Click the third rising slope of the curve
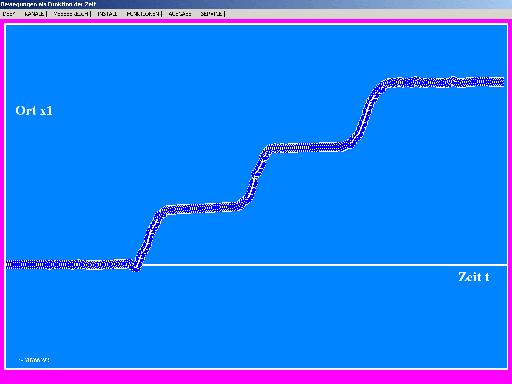The width and height of the screenshot is (512, 384). 367,113
